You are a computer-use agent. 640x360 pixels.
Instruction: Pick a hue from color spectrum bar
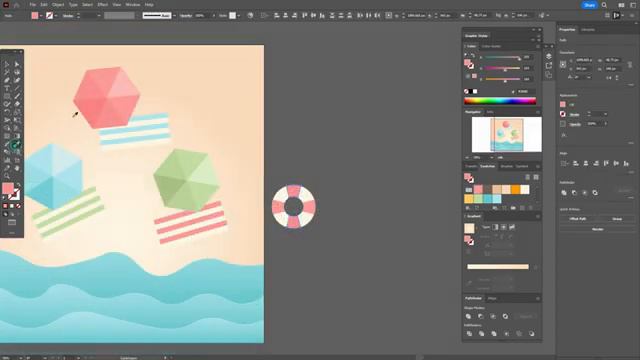click(x=500, y=101)
